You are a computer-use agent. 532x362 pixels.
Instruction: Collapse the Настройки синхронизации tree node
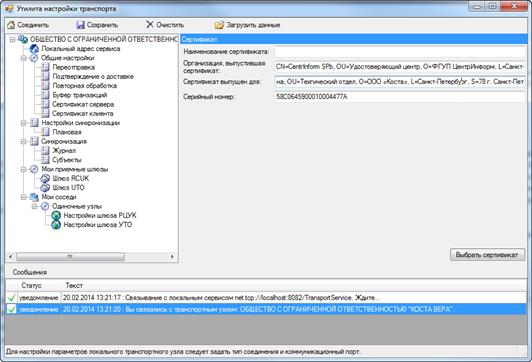click(x=23, y=123)
